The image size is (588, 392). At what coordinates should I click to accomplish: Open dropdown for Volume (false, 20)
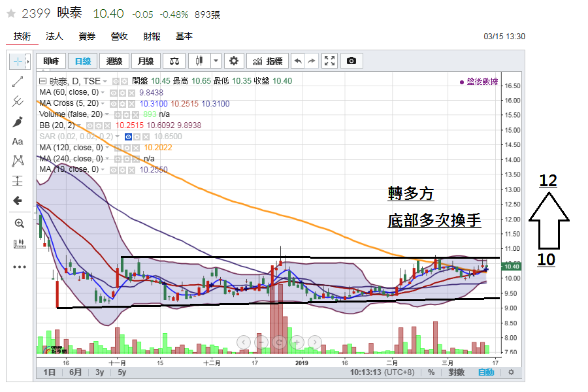click(107, 114)
